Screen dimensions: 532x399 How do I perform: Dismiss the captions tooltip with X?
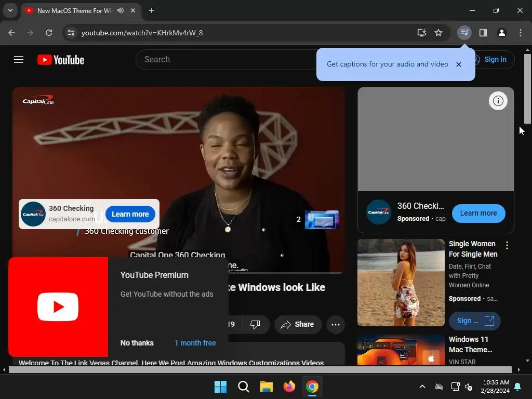[x=458, y=64]
